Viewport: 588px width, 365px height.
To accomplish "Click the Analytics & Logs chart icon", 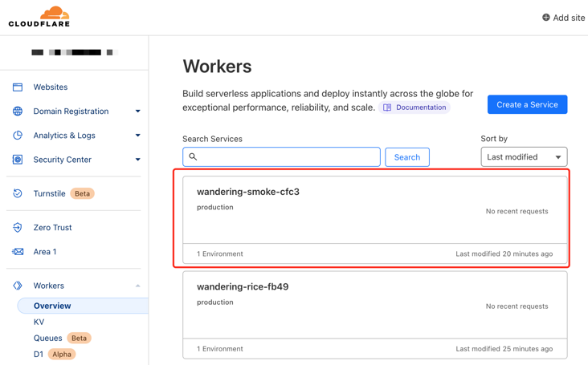I will tap(18, 136).
